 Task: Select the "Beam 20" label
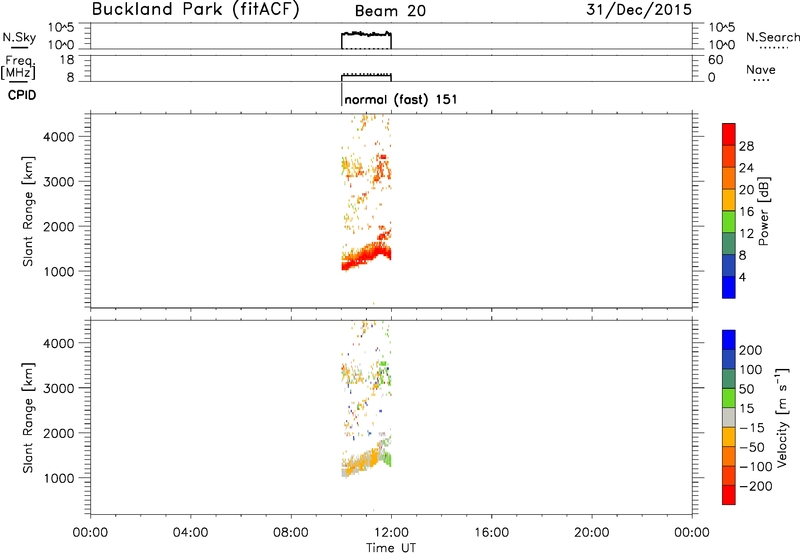390,11
